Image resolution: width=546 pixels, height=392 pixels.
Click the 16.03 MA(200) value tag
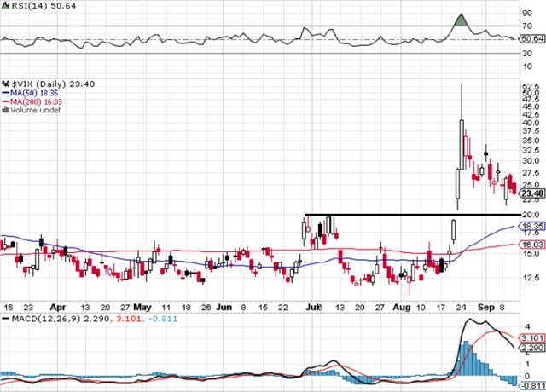531,245
